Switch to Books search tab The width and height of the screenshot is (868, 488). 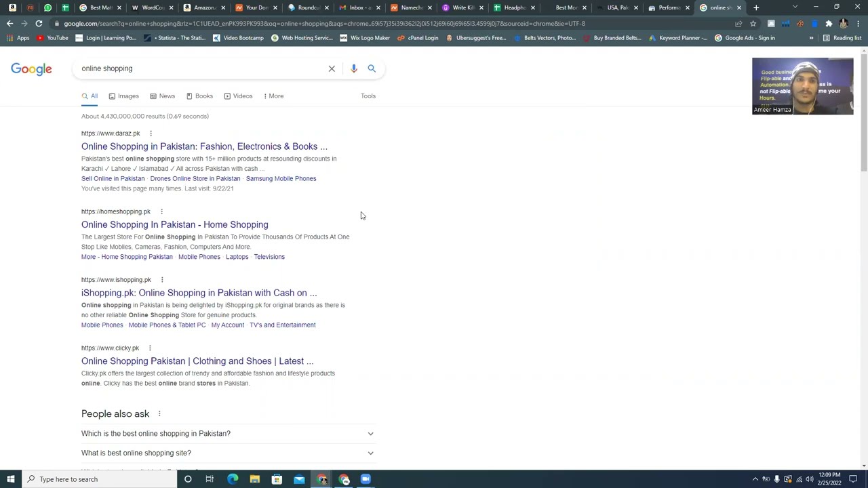tap(199, 96)
